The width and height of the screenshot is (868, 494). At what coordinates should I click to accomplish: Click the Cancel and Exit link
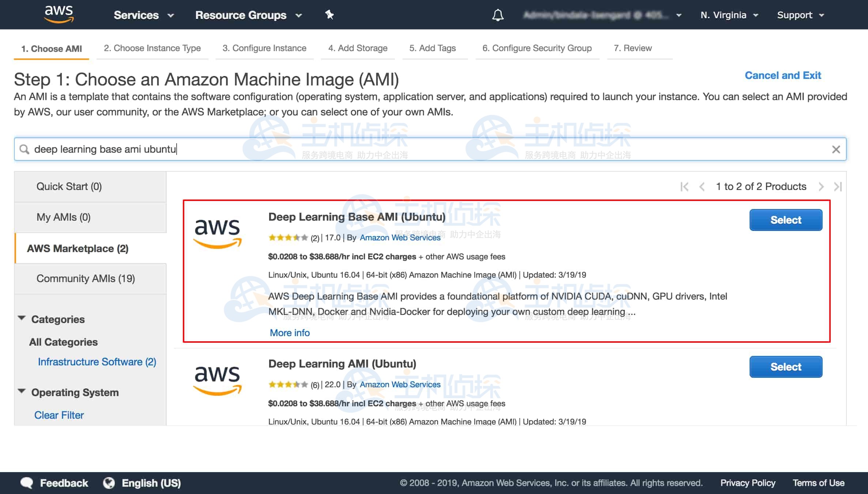(783, 75)
